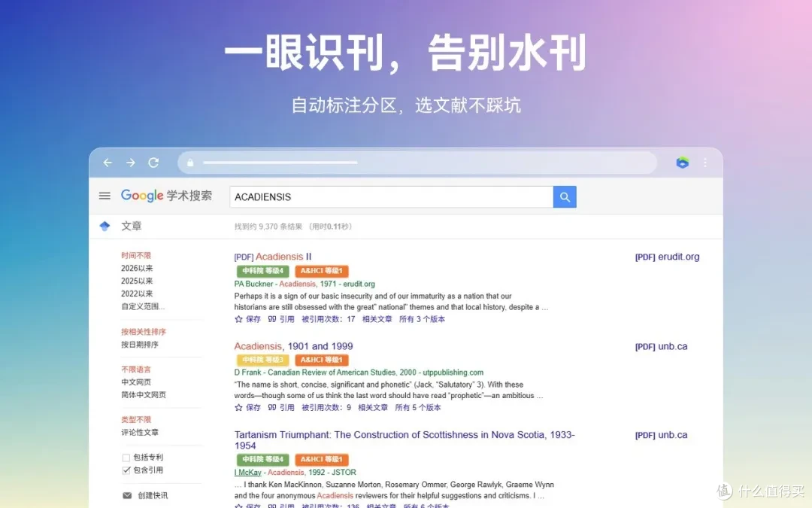
Task: Select the 不限语言 option
Action: [136, 370]
